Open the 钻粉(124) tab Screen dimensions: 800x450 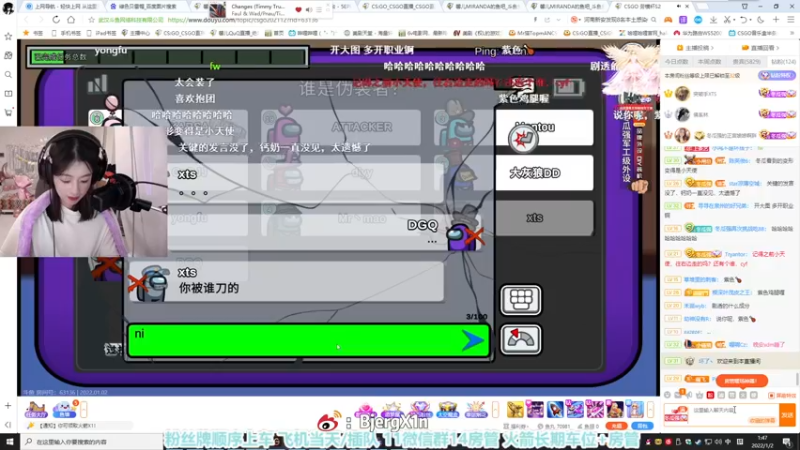click(x=783, y=62)
